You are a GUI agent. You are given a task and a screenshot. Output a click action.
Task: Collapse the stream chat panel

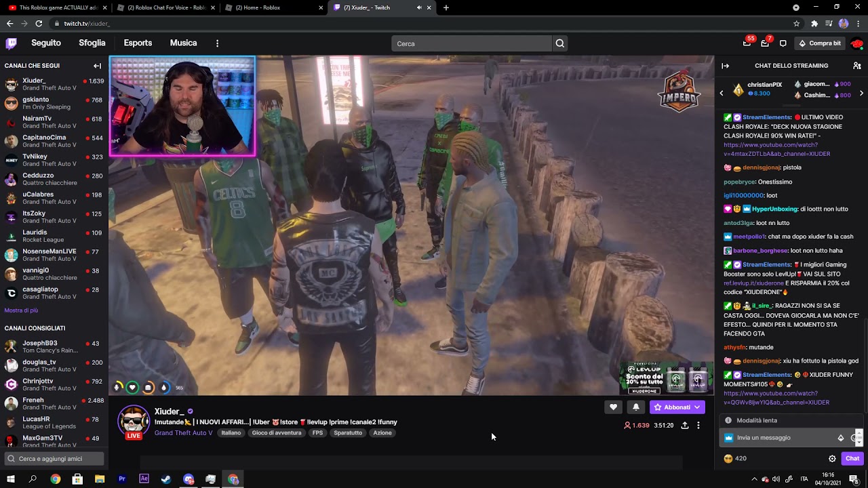725,66
